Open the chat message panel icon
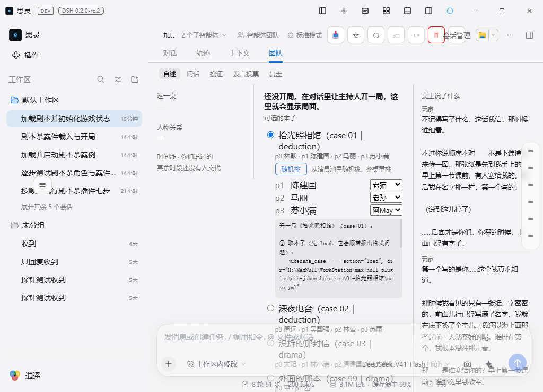 [365, 11]
